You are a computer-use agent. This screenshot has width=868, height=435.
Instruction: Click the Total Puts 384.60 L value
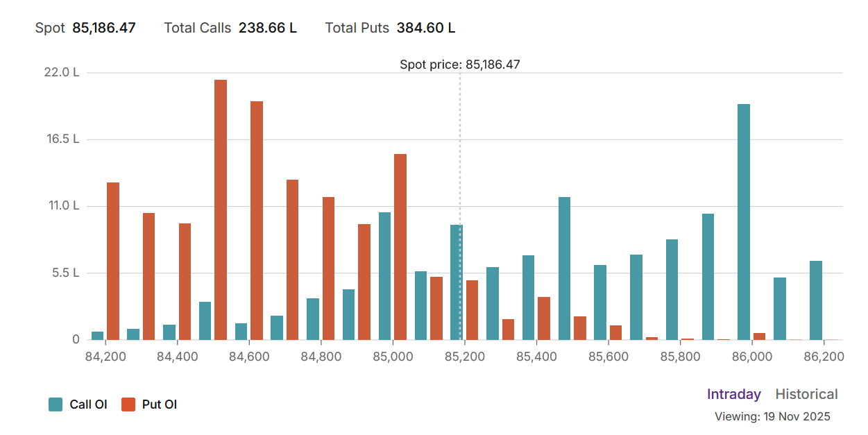coord(426,28)
